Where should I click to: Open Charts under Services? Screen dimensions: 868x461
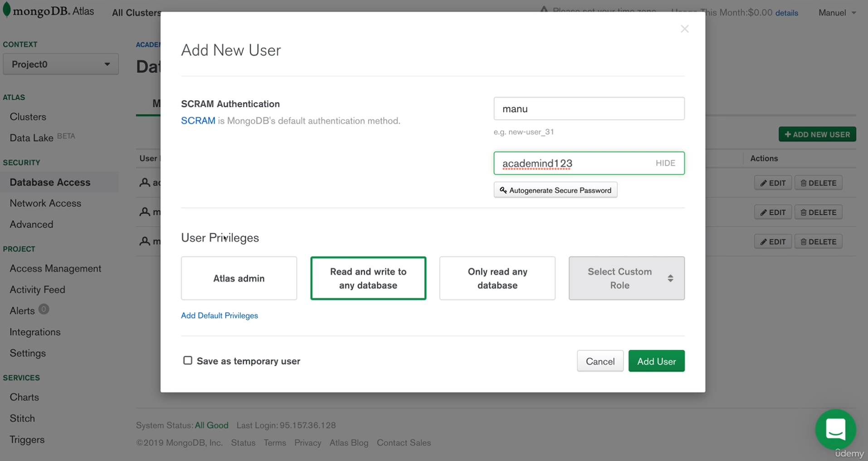24,397
